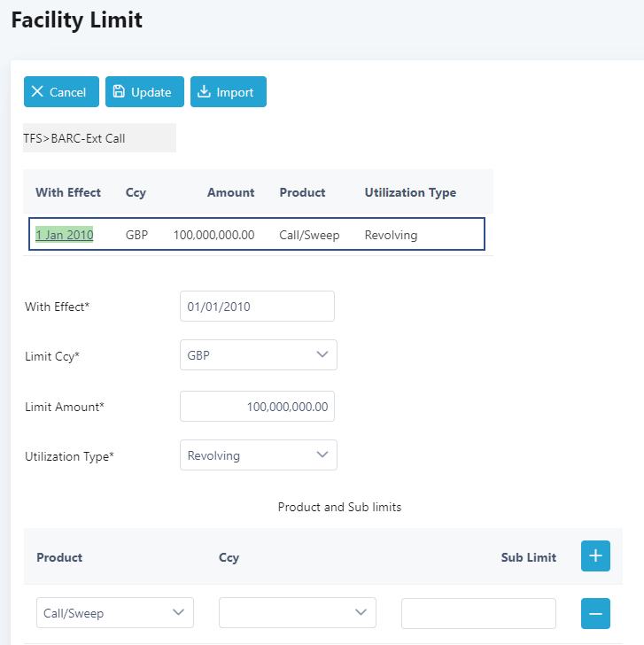Click the Update save button

click(x=144, y=92)
